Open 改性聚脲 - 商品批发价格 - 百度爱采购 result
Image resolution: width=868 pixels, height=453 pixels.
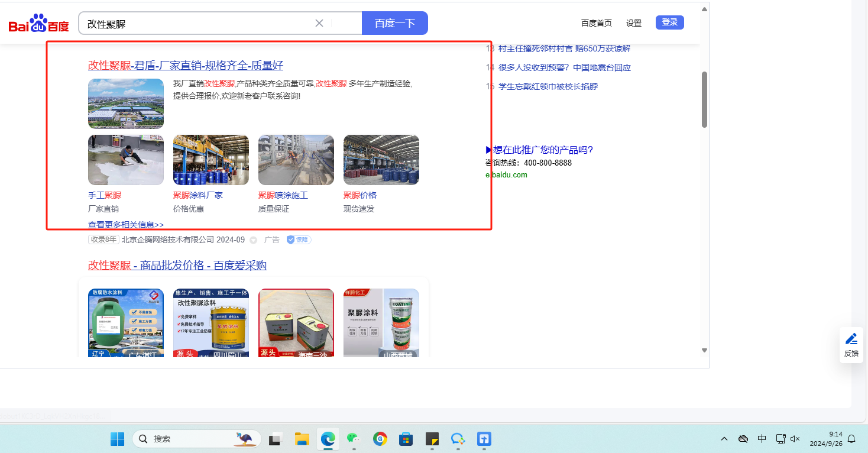(x=177, y=265)
